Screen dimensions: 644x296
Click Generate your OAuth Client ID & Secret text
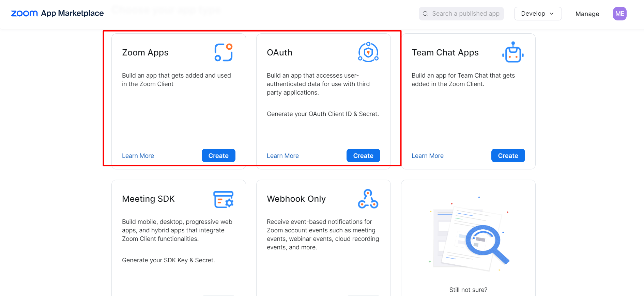tap(323, 114)
